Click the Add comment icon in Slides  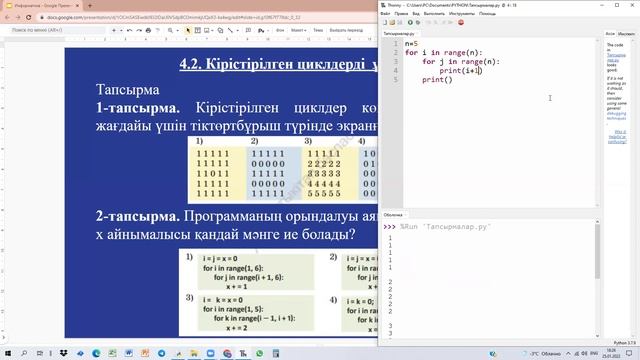coord(248,30)
